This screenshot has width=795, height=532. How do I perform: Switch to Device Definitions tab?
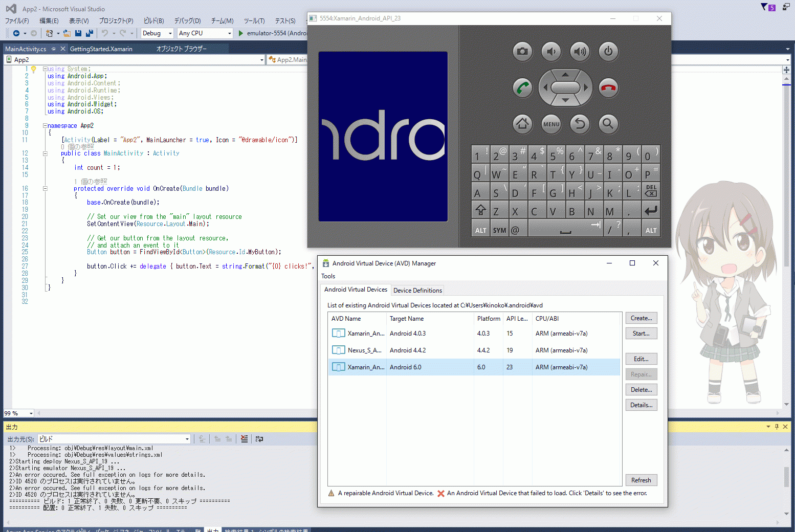417,291
